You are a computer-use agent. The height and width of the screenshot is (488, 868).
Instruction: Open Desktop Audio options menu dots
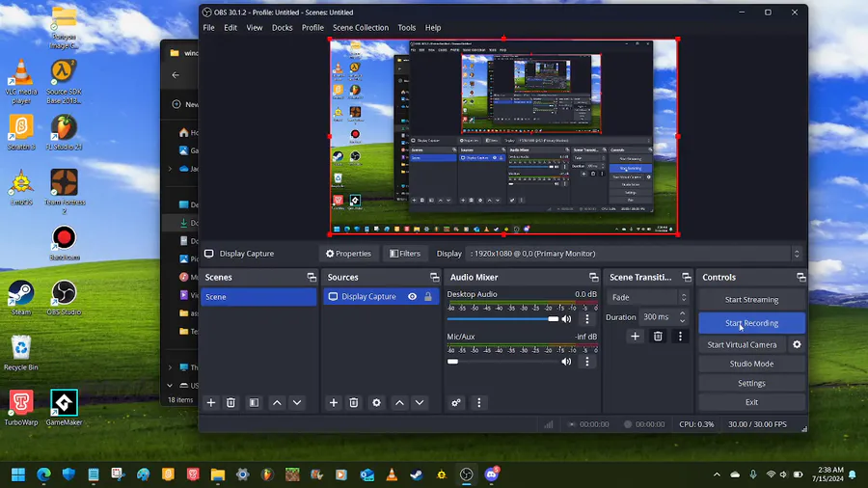587,319
